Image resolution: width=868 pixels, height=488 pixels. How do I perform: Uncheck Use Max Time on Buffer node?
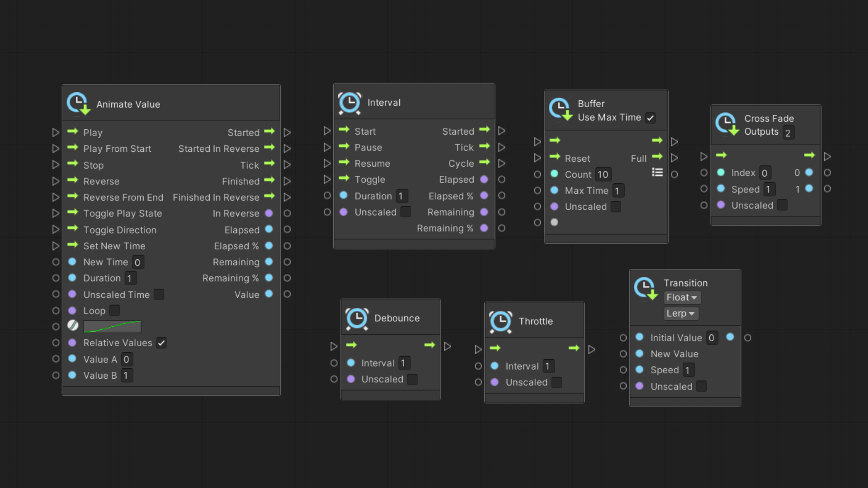click(651, 117)
